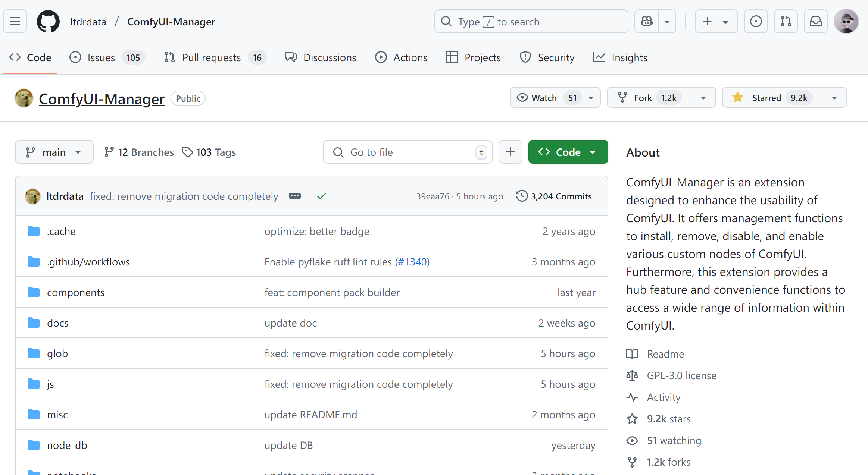
Task: Go to GitHub homepage via Octocat logo
Action: 48,21
